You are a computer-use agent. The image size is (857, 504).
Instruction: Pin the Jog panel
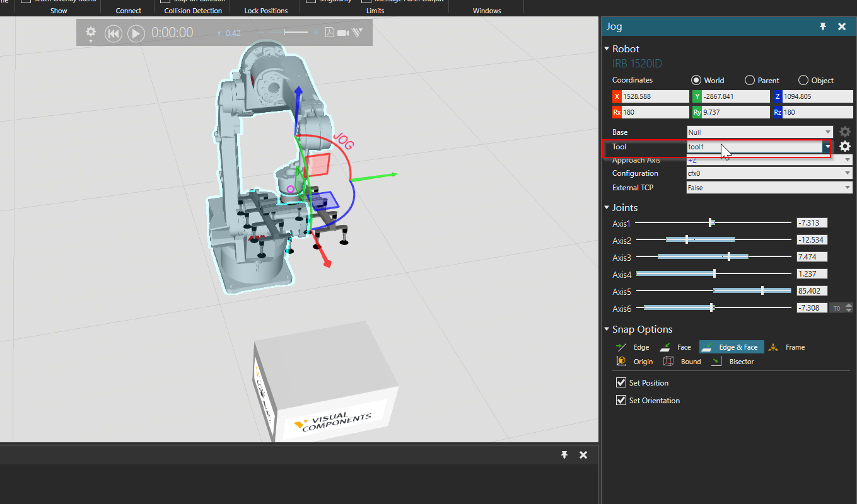(823, 26)
